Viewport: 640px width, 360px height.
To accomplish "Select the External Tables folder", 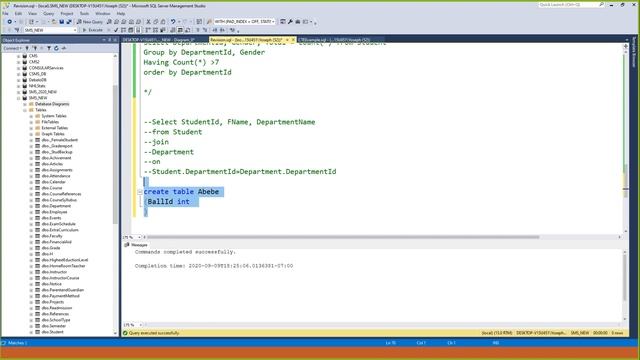I will pyautogui.click(x=55, y=128).
